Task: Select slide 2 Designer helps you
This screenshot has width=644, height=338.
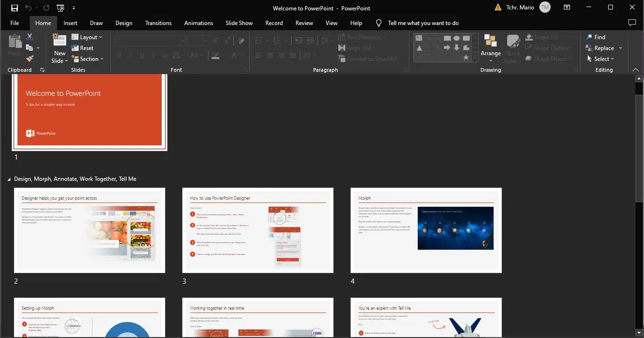Action: (90, 230)
